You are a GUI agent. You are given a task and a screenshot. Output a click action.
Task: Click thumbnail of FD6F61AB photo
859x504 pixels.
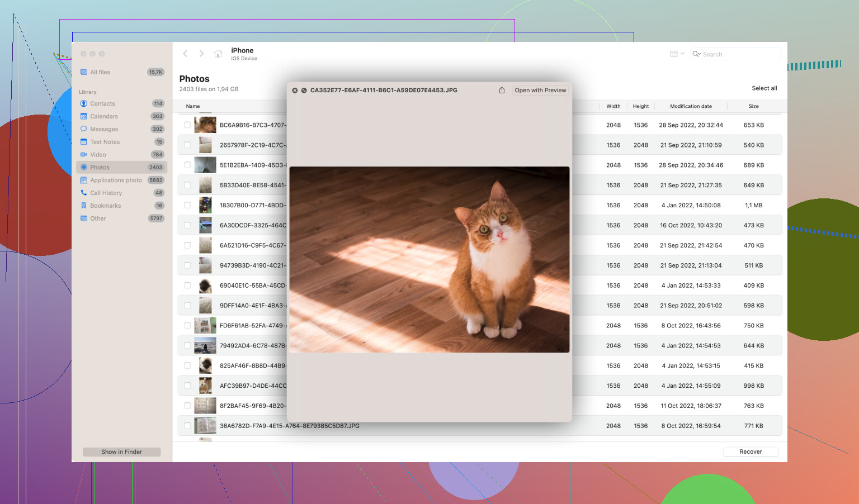pos(205,325)
